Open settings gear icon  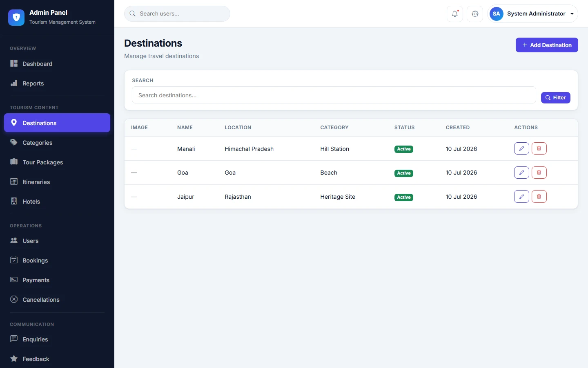[x=475, y=14]
